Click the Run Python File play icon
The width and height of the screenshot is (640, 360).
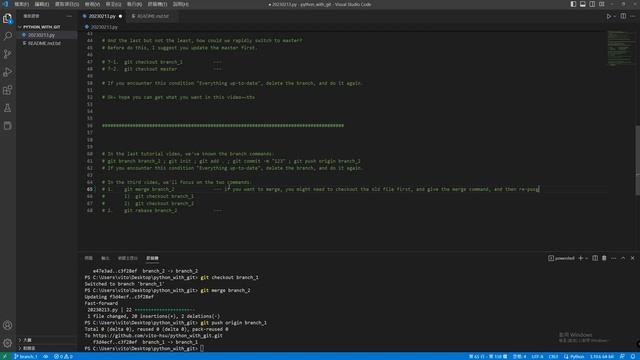point(609,16)
